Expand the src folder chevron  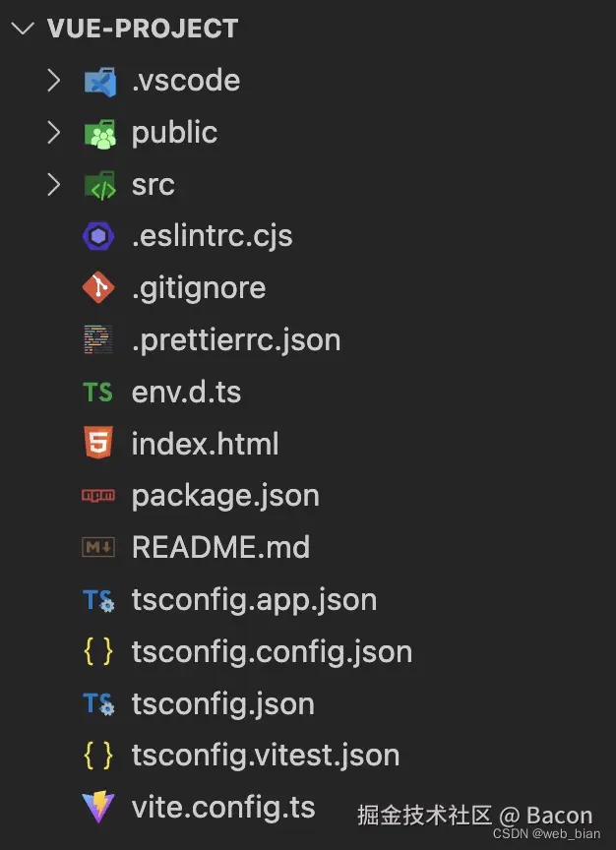pyautogui.click(x=53, y=185)
